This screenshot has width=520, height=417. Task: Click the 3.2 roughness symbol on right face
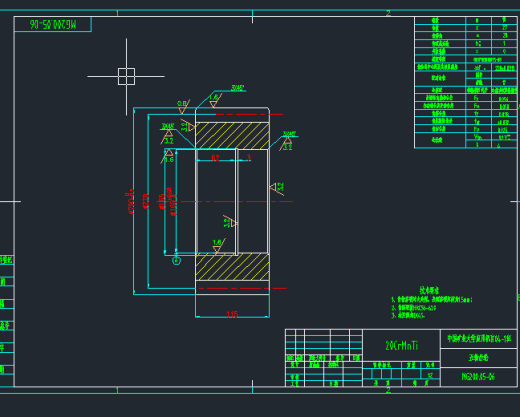(277, 188)
